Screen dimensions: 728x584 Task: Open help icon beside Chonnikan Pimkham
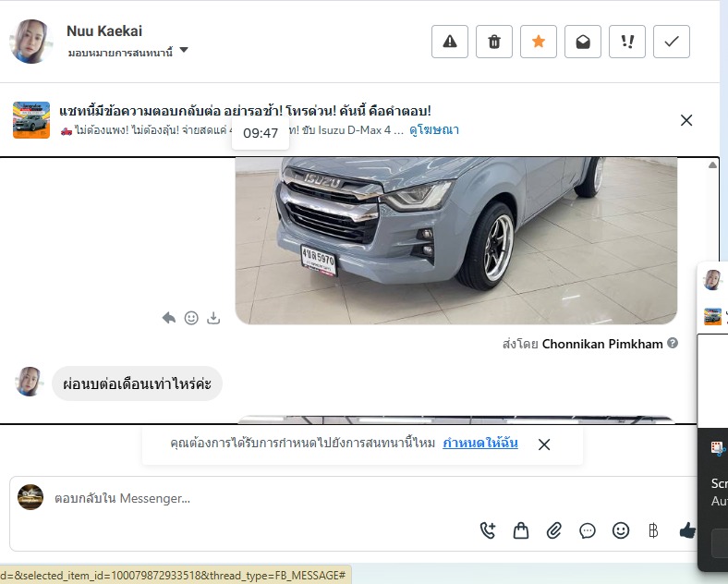[x=673, y=343]
